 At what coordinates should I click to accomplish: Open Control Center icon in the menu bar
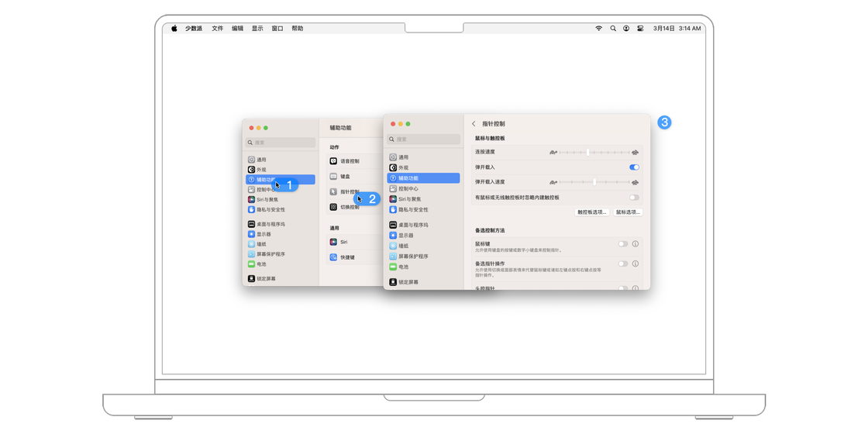[640, 28]
